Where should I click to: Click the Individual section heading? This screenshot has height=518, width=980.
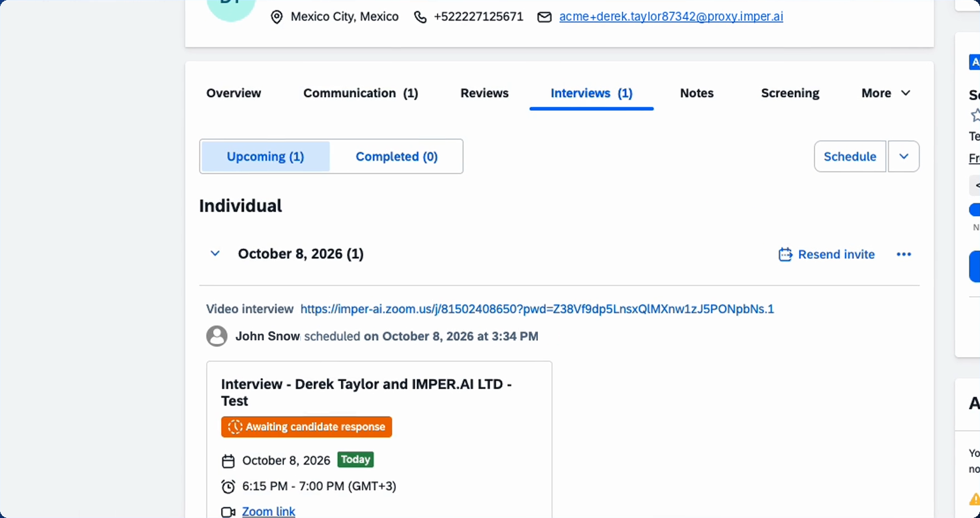[x=241, y=206]
